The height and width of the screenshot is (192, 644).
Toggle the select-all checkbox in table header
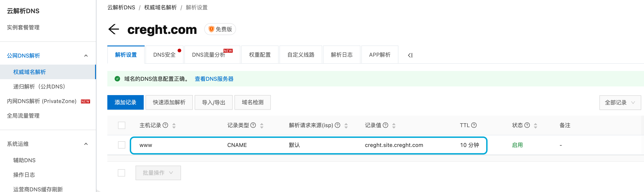tap(121, 125)
